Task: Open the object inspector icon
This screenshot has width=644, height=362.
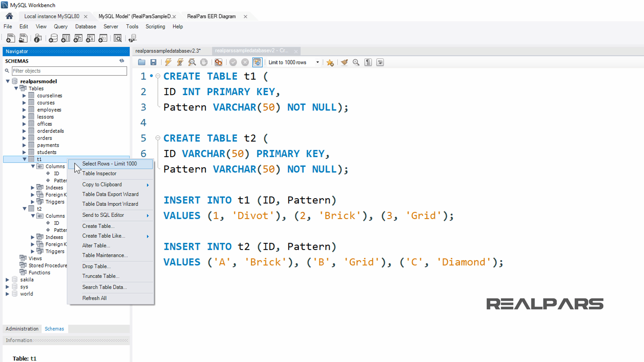Action: [38, 38]
